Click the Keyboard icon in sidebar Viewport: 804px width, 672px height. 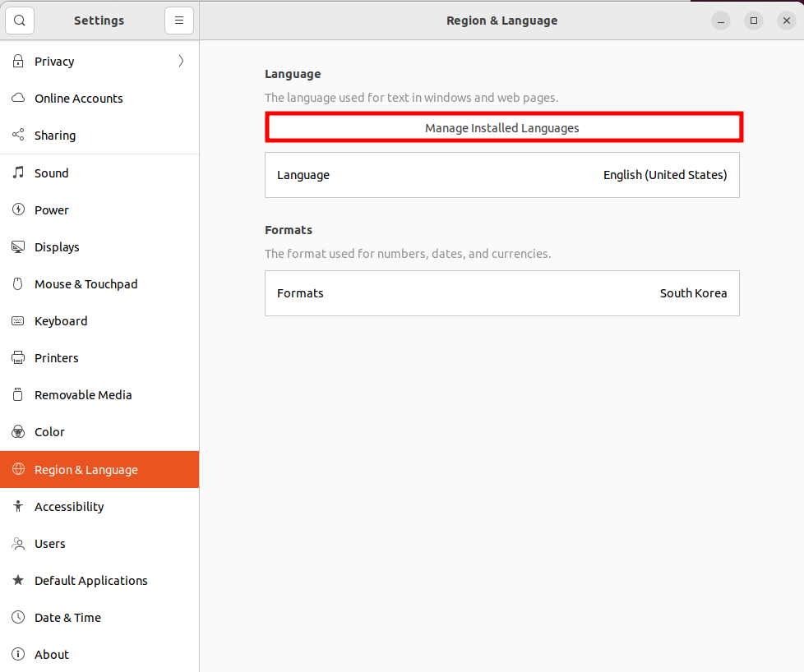pyautogui.click(x=18, y=321)
